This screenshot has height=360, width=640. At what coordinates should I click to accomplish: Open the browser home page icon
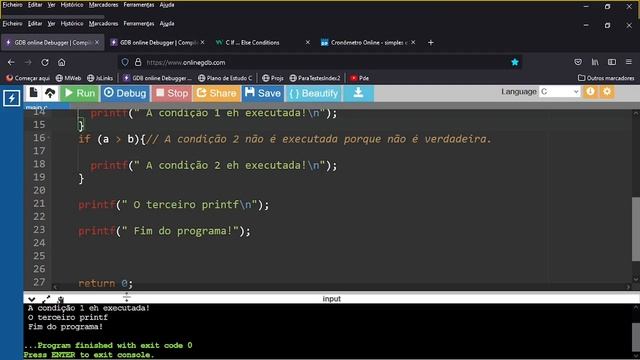click(x=62, y=62)
